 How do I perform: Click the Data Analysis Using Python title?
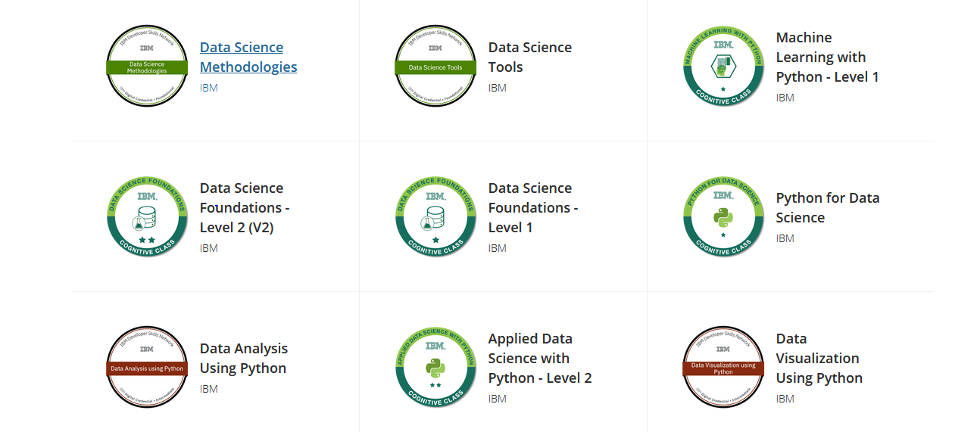click(243, 358)
